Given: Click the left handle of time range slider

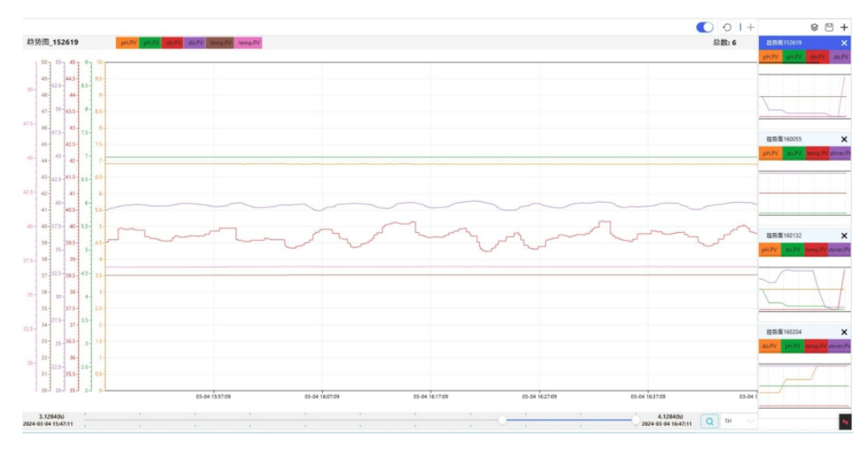Looking at the screenshot, I should (x=503, y=420).
